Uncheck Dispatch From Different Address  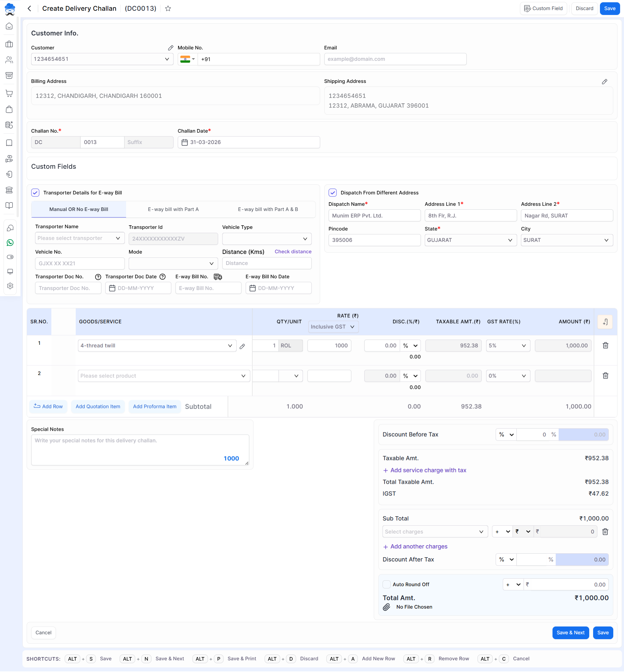[332, 192]
